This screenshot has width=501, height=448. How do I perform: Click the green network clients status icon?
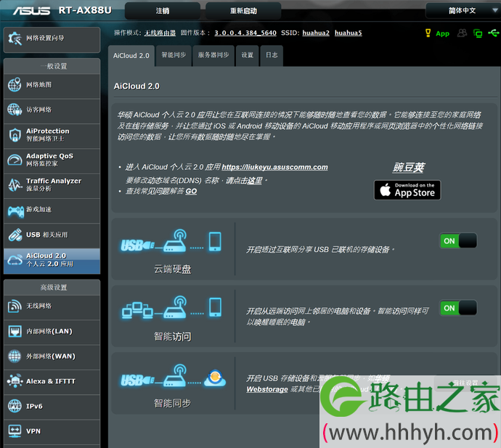[x=478, y=33]
